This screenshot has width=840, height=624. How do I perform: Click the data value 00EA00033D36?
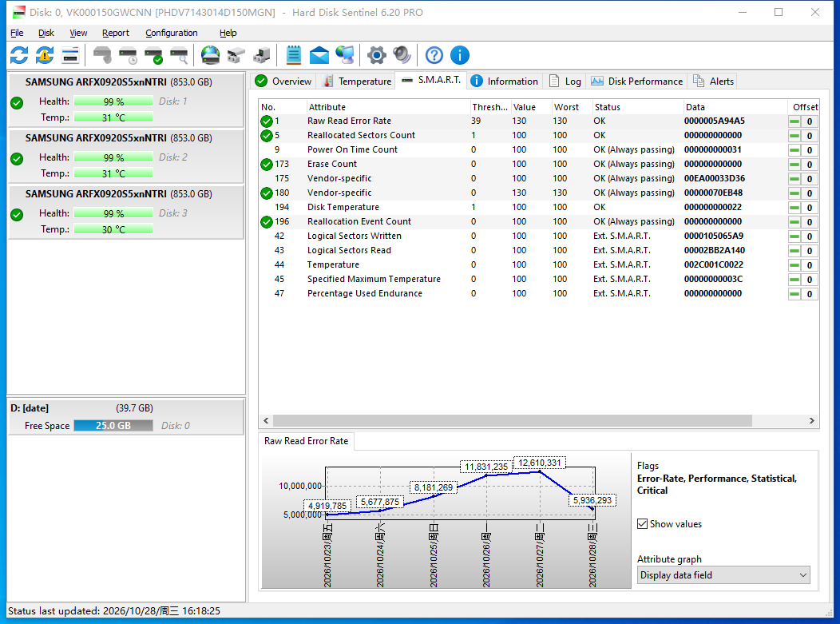[715, 178]
